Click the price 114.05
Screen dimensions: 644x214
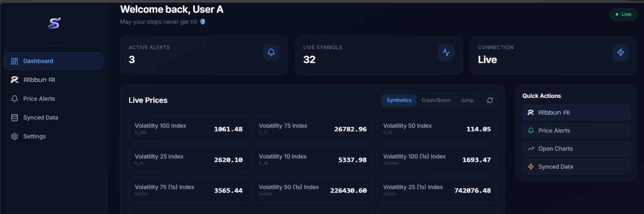coord(478,129)
